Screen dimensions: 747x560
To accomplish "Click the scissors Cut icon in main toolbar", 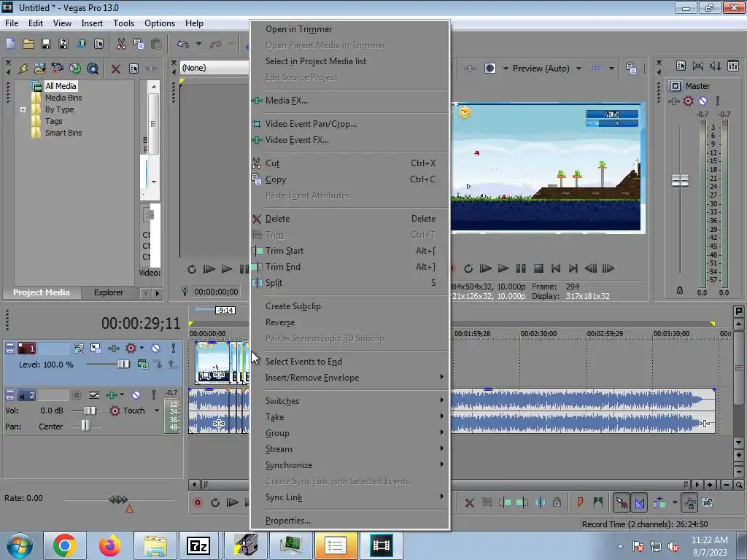I will coord(121,44).
